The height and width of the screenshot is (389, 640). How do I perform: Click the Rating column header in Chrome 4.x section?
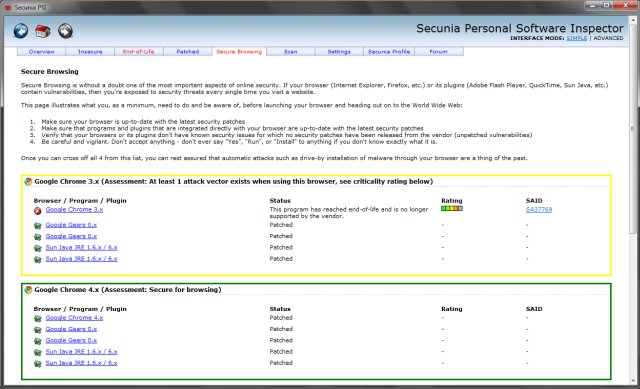click(452, 309)
